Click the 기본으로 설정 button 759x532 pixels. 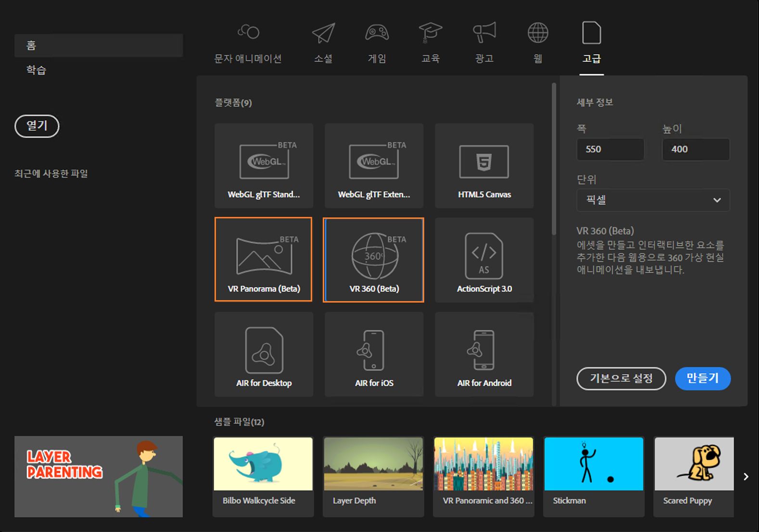[x=621, y=379]
